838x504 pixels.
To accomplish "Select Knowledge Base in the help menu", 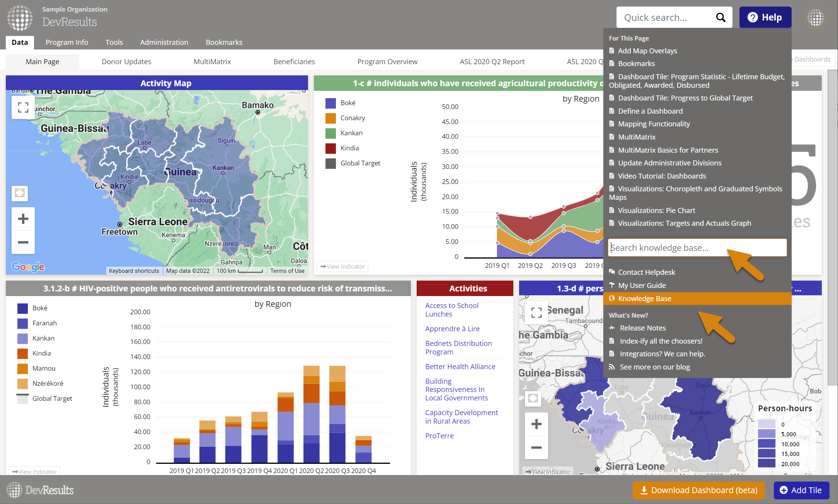I will tap(644, 298).
